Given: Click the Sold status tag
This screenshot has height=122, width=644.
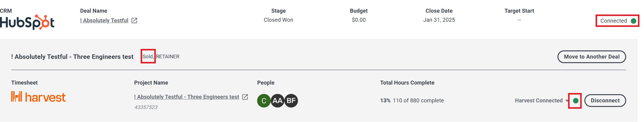Looking at the screenshot, I should click(148, 56).
